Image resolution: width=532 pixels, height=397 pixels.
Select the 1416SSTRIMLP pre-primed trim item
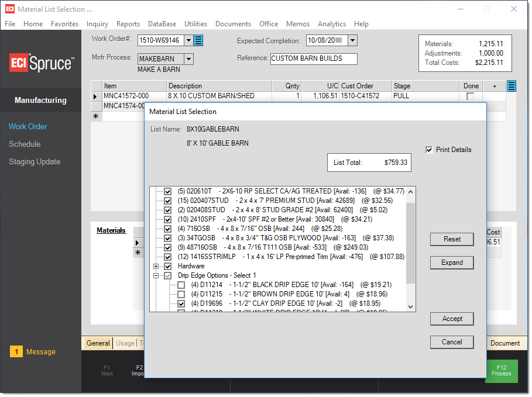pyautogui.click(x=291, y=257)
